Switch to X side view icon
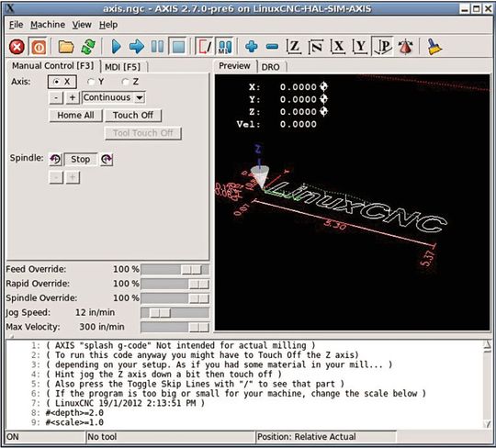Viewport: 496px width, 448px height. point(338,47)
